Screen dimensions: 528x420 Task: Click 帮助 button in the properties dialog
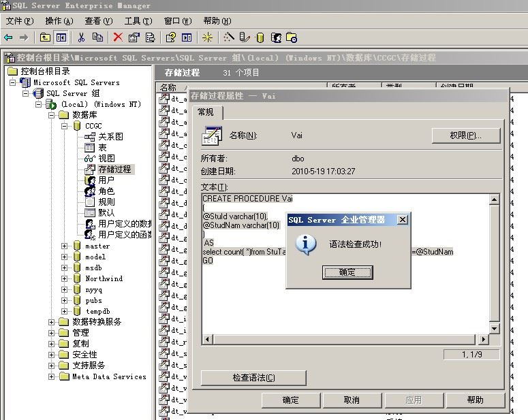pos(475,400)
